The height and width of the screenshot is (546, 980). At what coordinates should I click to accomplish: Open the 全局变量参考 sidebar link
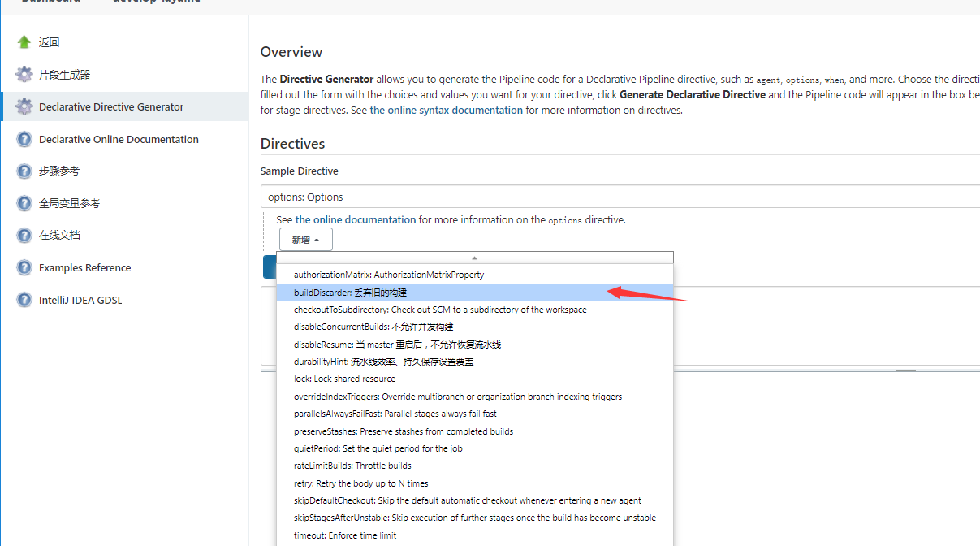[69, 204]
